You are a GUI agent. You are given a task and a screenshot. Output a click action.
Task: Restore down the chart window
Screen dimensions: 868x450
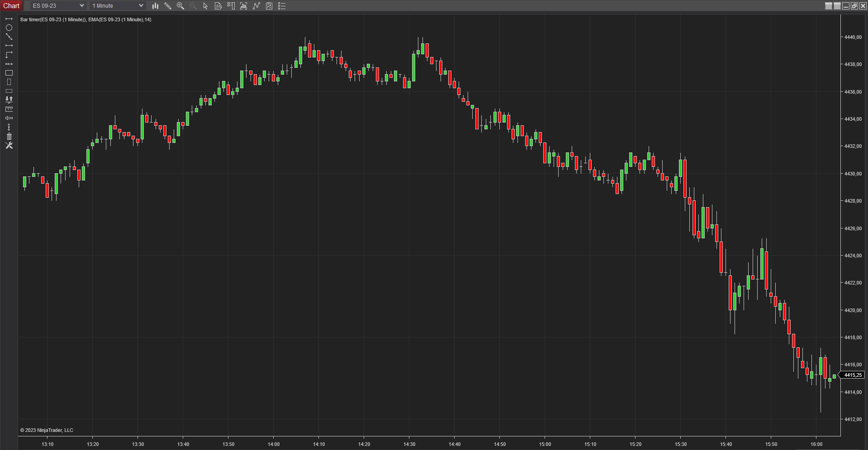click(x=854, y=6)
